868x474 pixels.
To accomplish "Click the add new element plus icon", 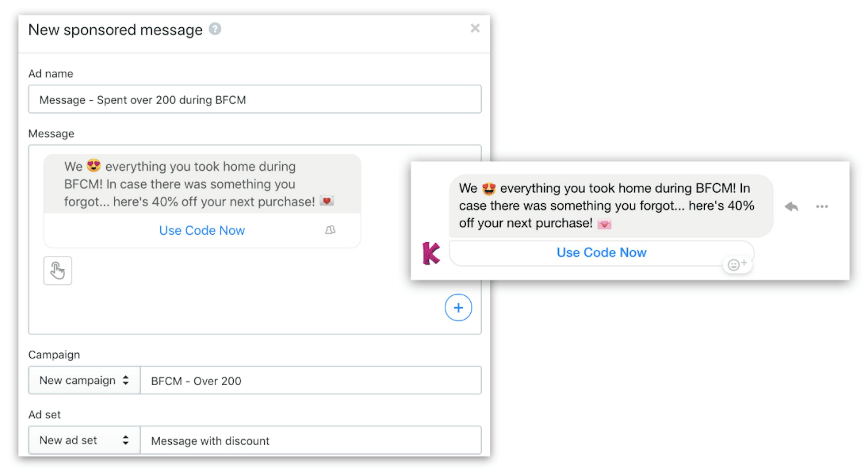I will [x=458, y=308].
